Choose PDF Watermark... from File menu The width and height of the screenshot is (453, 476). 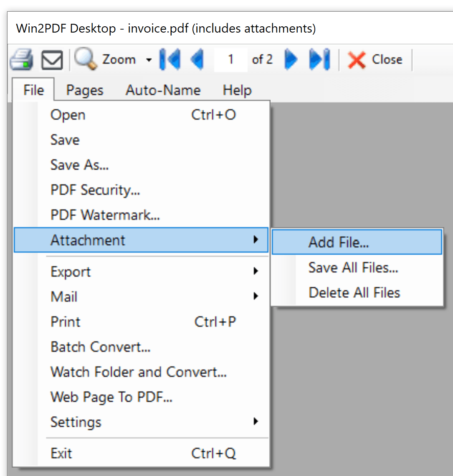pos(105,215)
